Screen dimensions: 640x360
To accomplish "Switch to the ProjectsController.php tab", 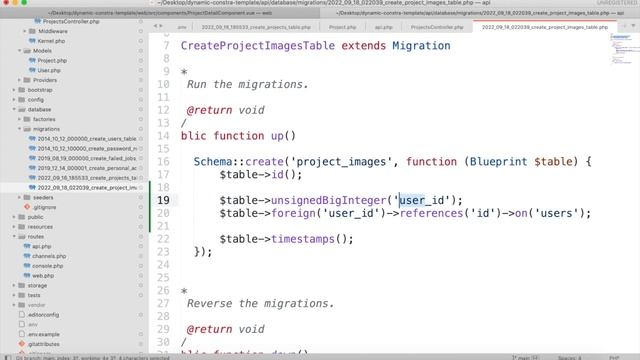I will tap(437, 27).
